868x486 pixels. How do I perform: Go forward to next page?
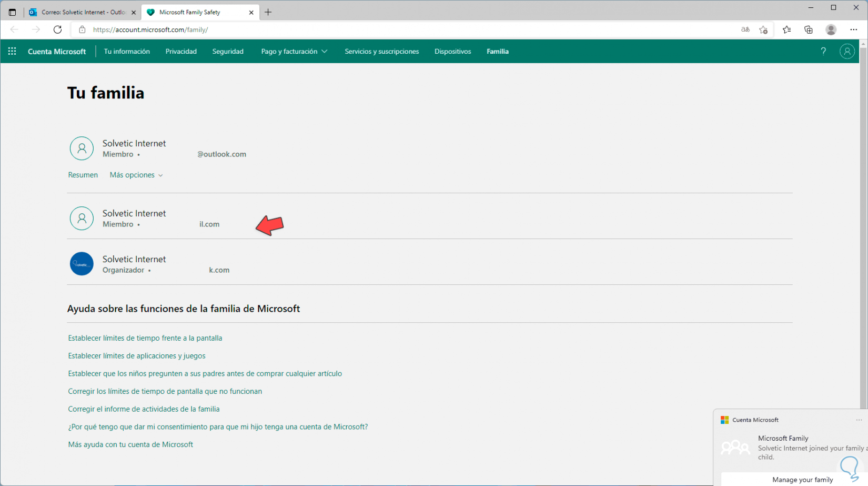pyautogui.click(x=36, y=29)
